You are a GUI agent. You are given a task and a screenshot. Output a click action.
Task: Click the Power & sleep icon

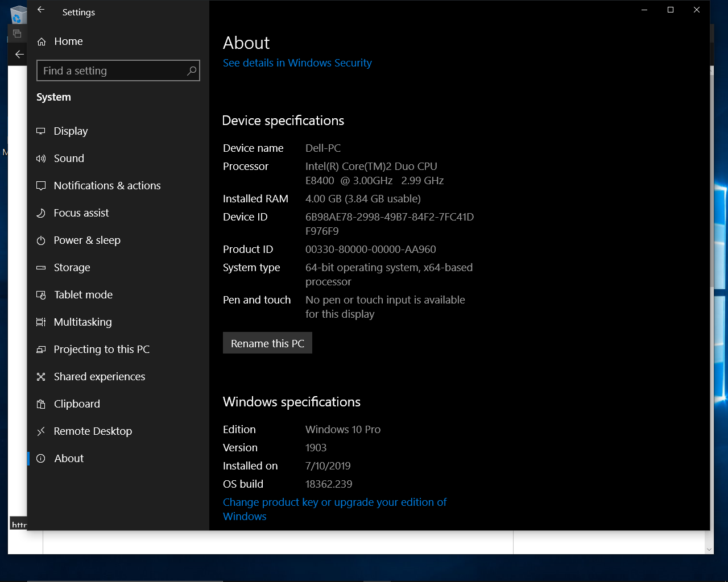coord(41,240)
